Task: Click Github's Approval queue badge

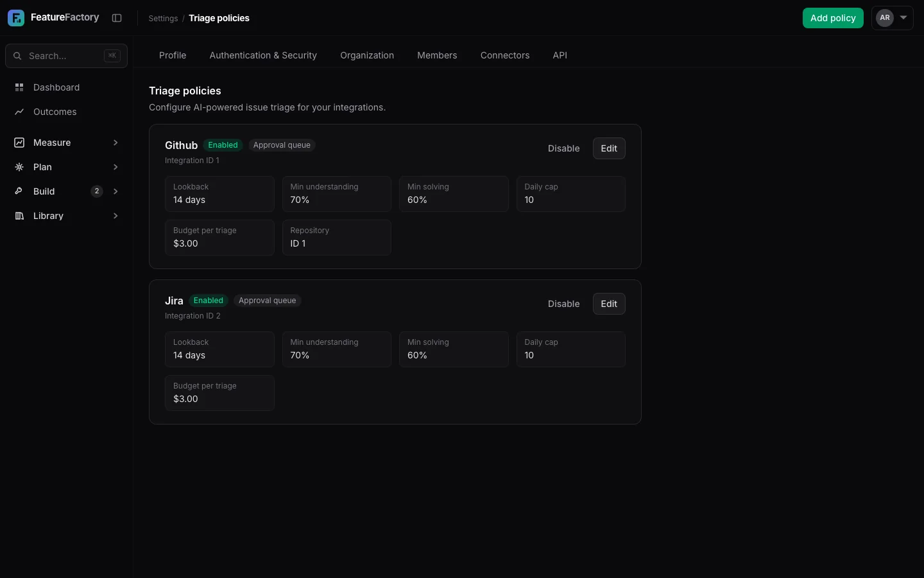Action: coord(282,145)
